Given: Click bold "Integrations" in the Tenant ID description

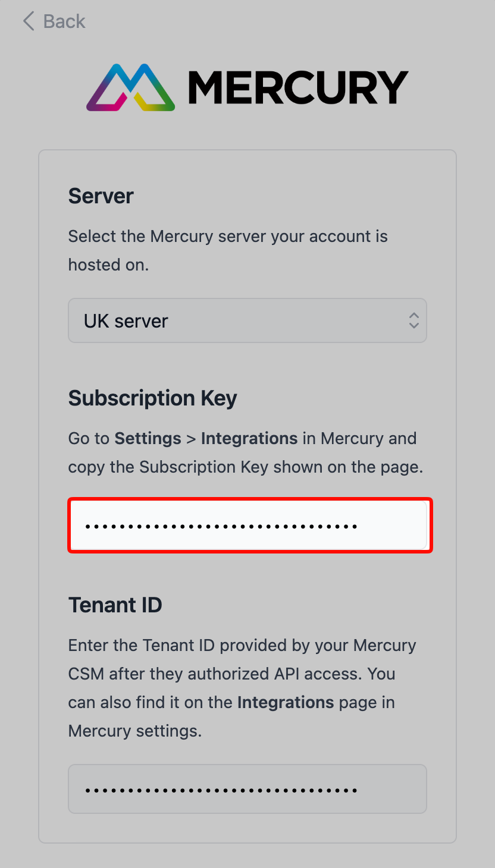Looking at the screenshot, I should pyautogui.click(x=285, y=703).
